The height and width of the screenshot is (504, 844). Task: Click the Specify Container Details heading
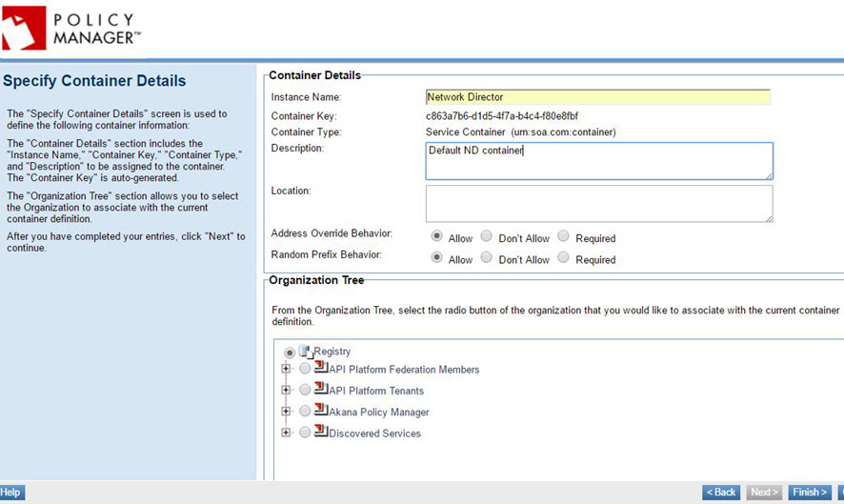(94, 81)
